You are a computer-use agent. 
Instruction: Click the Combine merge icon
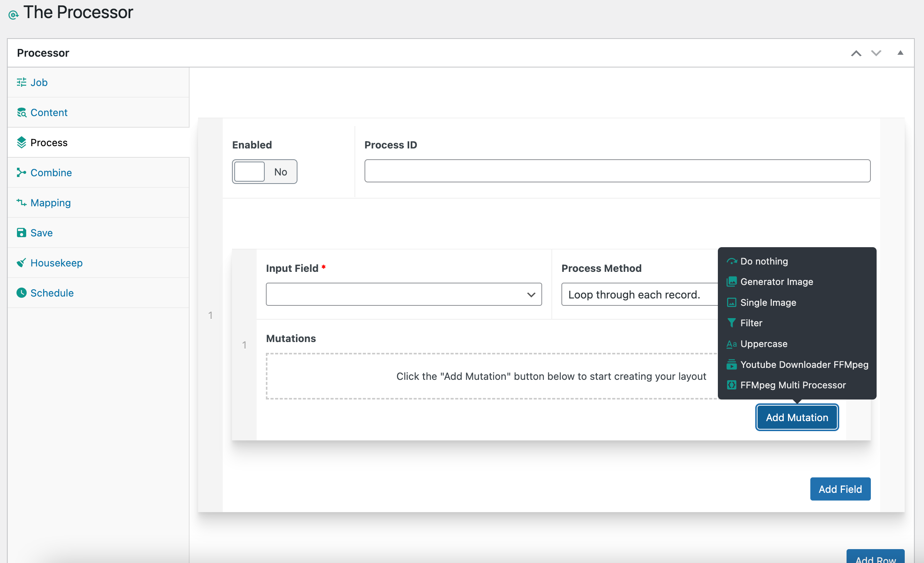point(21,172)
